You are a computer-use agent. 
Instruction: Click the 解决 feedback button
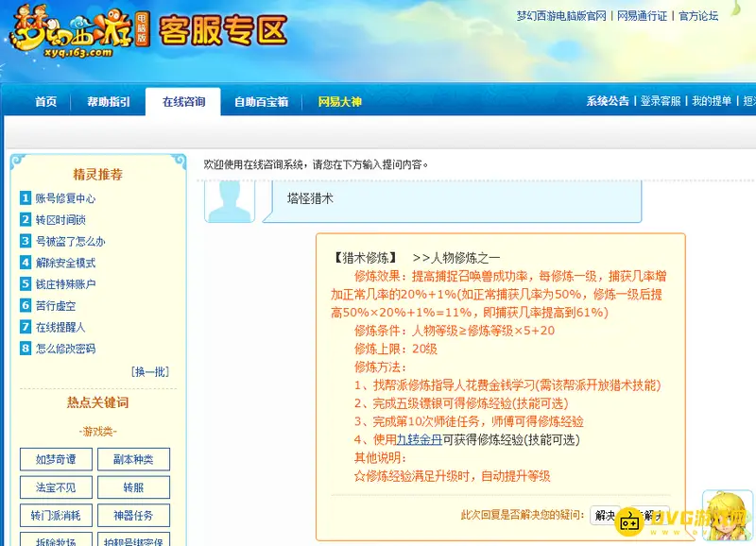(x=605, y=515)
